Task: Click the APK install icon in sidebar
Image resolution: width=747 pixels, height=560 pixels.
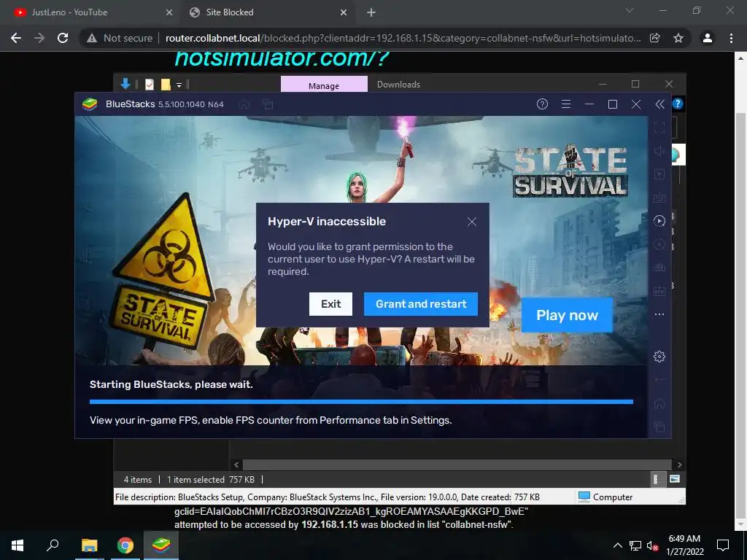Action: tap(659, 291)
